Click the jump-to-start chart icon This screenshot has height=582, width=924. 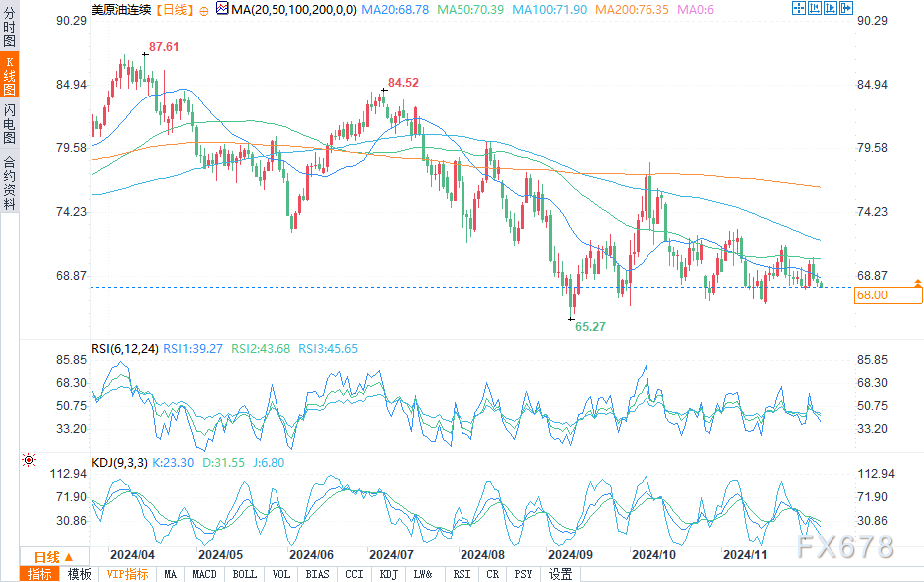(x=815, y=8)
